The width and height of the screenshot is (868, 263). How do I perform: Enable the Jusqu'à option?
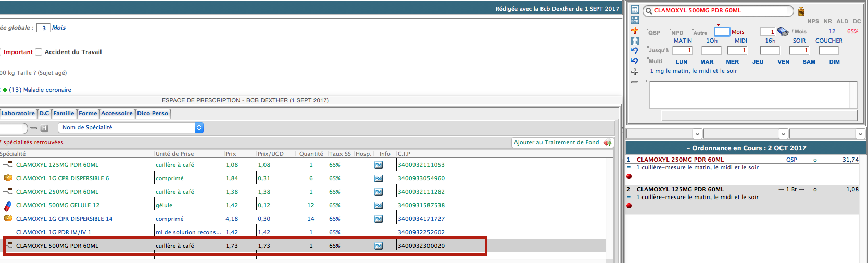[x=658, y=50]
